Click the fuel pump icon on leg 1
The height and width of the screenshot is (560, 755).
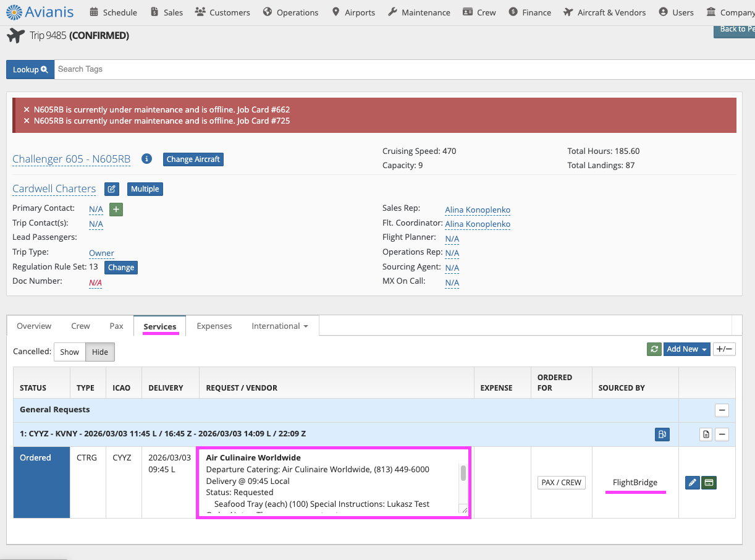[x=662, y=435]
